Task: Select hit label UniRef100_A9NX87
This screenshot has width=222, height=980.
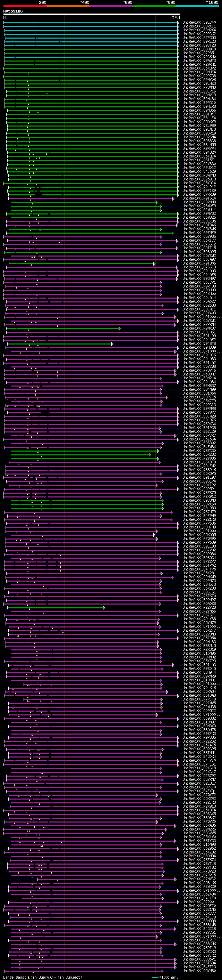Action: (199, 328)
